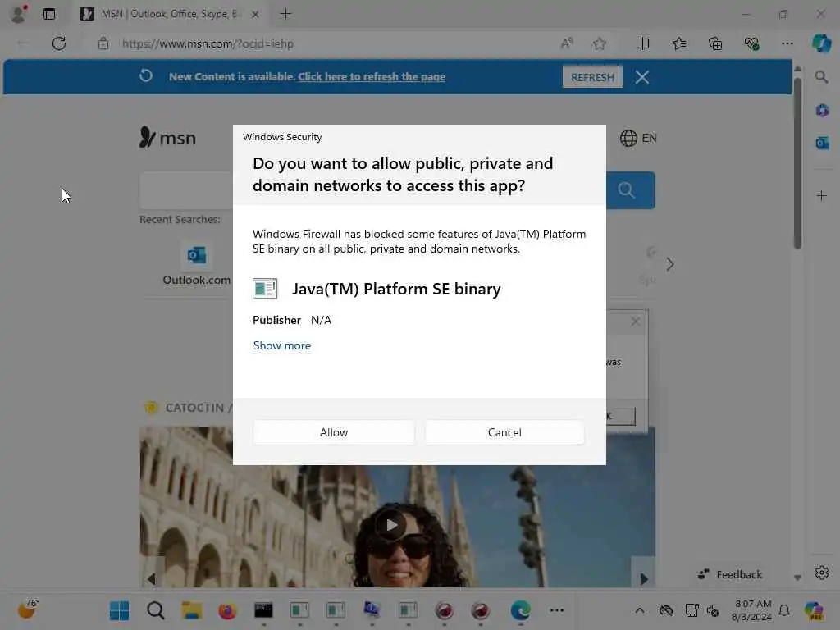Click sidebar search icon
This screenshot has height=630, width=840.
[821, 77]
